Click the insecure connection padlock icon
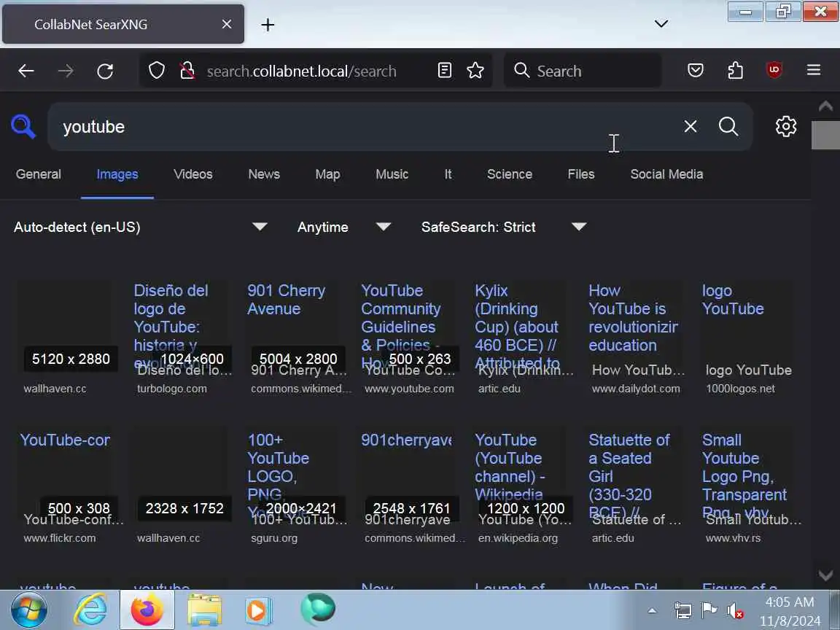 [x=187, y=70]
